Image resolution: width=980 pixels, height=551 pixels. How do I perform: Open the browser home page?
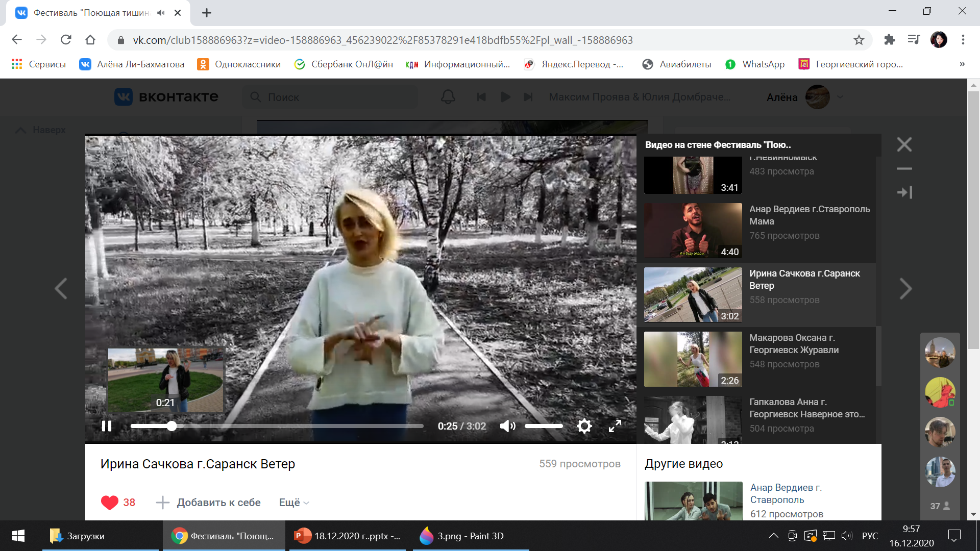pos(90,40)
